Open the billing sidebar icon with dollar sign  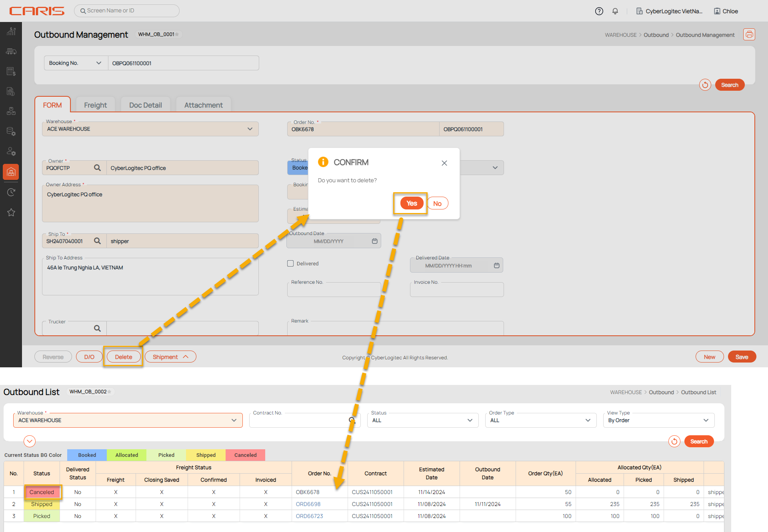pos(11,72)
